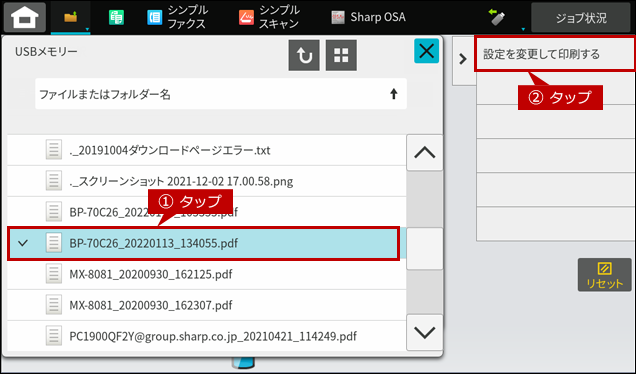636x374 pixels.
Task: Click file icon of スクリーンショット png row
Action: pyautogui.click(x=54, y=181)
